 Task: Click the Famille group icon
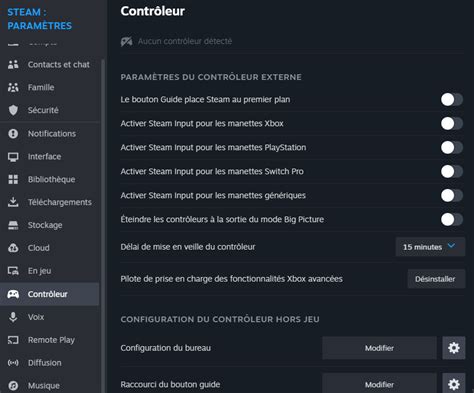tap(13, 87)
